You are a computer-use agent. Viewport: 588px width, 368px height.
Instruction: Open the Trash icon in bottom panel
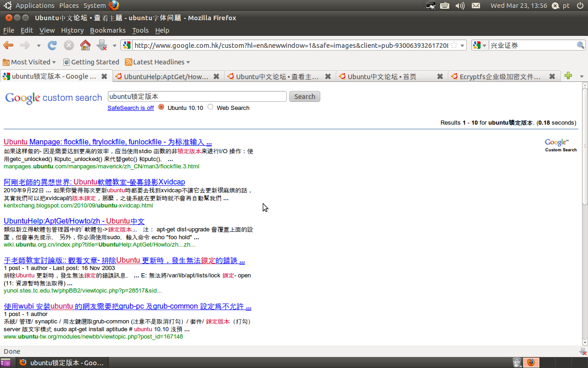[x=517, y=362]
